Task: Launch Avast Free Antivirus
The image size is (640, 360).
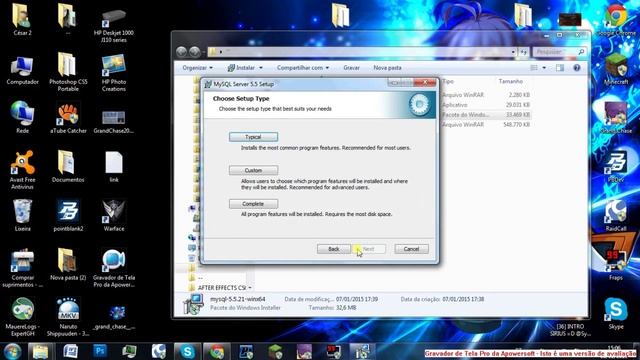Action: (22, 169)
